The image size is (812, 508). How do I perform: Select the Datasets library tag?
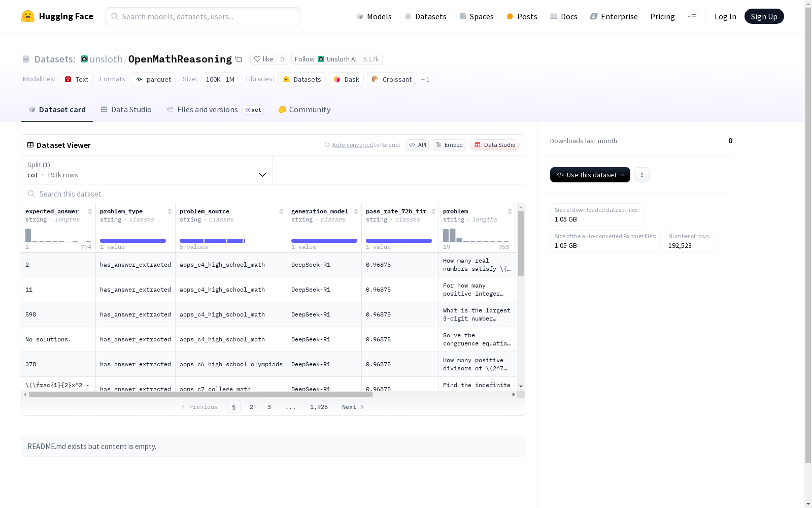pyautogui.click(x=302, y=79)
